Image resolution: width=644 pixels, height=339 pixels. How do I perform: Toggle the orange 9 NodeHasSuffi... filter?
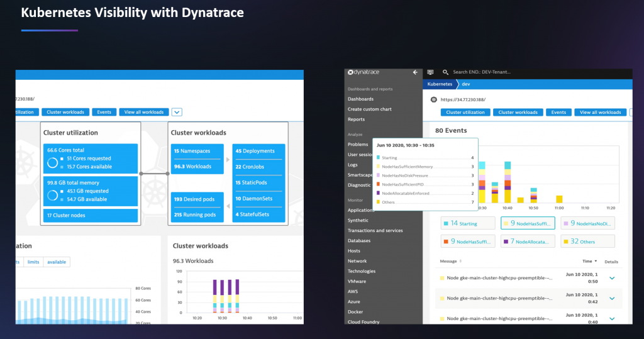(468, 242)
